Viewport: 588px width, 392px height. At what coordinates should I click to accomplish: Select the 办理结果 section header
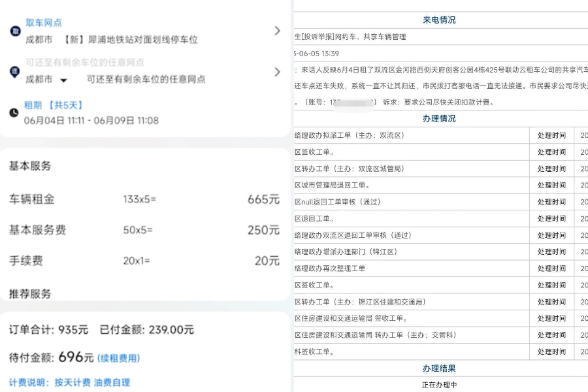pyautogui.click(x=439, y=368)
